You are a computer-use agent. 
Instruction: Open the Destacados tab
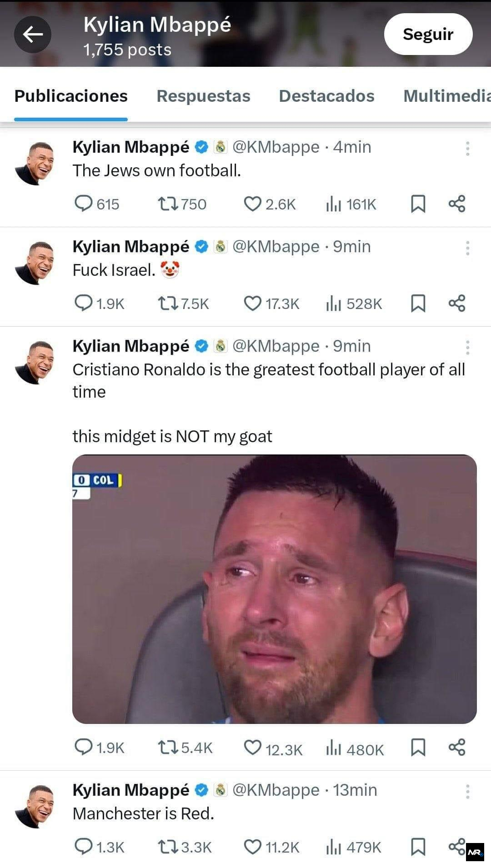326,96
